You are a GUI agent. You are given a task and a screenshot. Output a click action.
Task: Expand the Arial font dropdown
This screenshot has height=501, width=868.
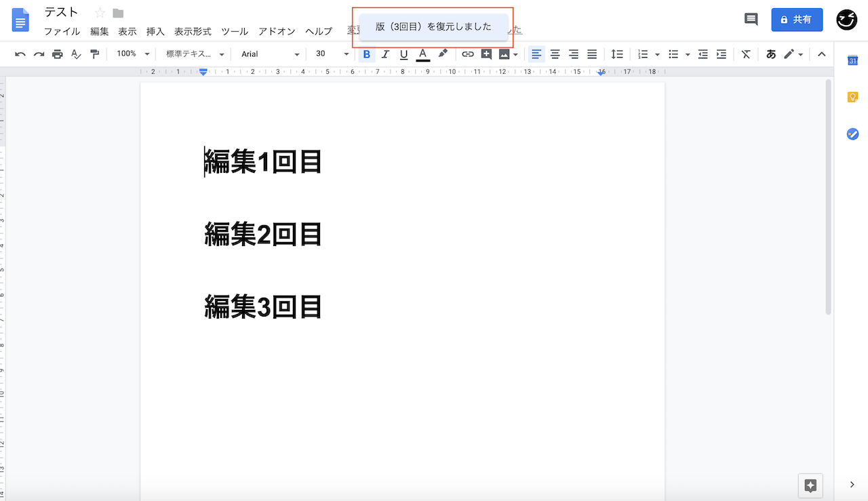click(x=270, y=54)
